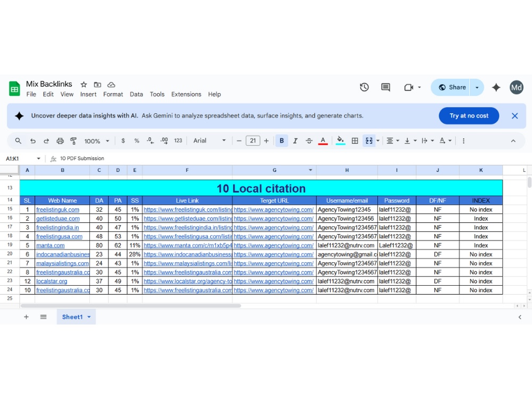The image size is (532, 399).
Task: Move document using the folder icon
Action: click(x=97, y=85)
